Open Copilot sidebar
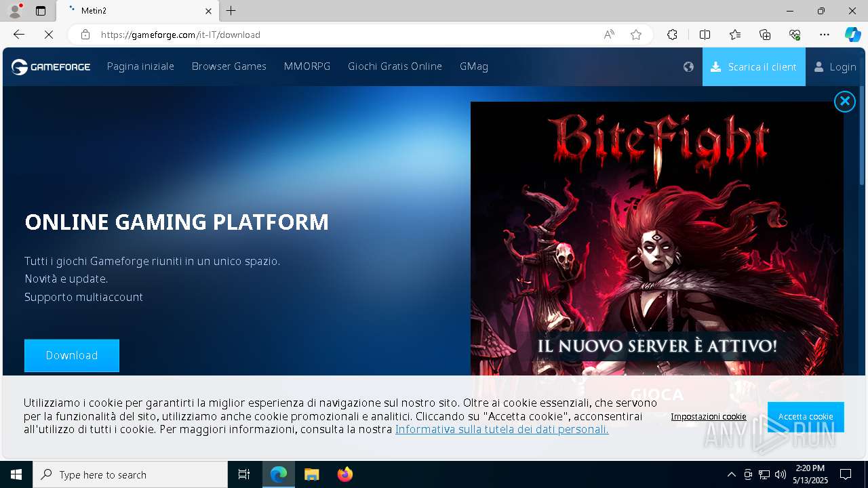This screenshot has width=868, height=488. pyautogui.click(x=852, y=35)
